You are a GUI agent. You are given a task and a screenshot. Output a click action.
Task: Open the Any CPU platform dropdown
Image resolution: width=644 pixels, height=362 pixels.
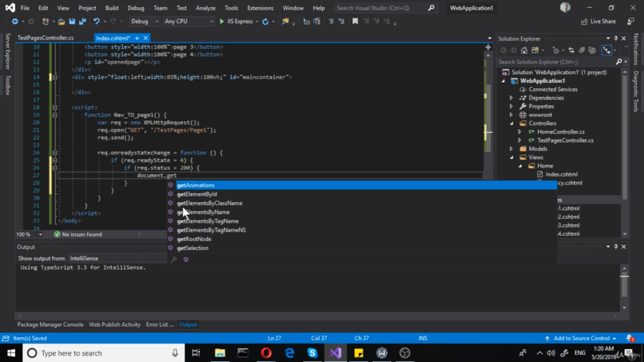click(188, 21)
